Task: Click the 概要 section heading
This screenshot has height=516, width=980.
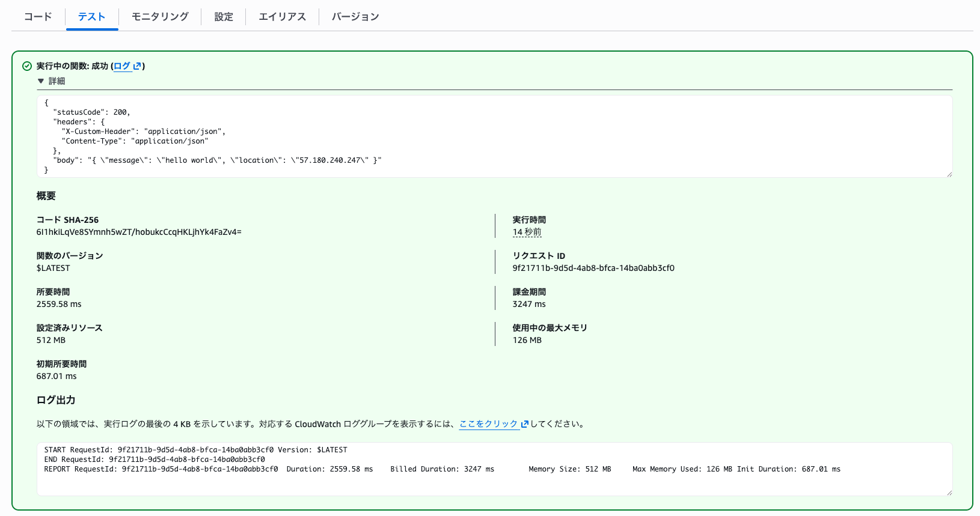Action: click(x=46, y=196)
